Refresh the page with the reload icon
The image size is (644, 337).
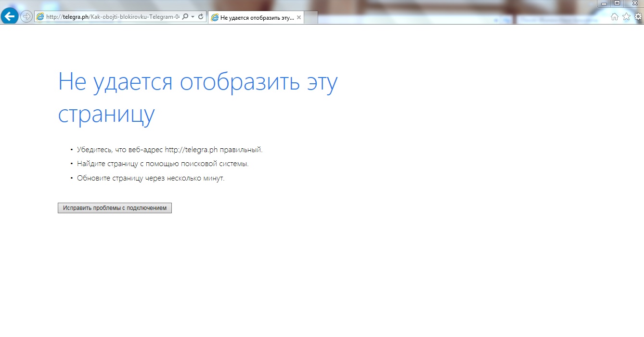[201, 16]
